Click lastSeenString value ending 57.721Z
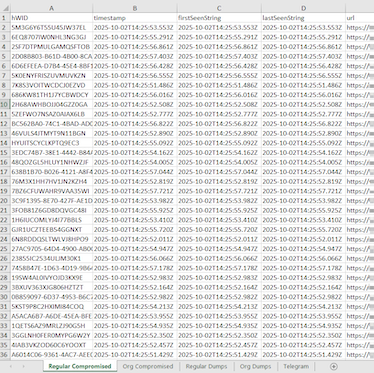 point(303,191)
